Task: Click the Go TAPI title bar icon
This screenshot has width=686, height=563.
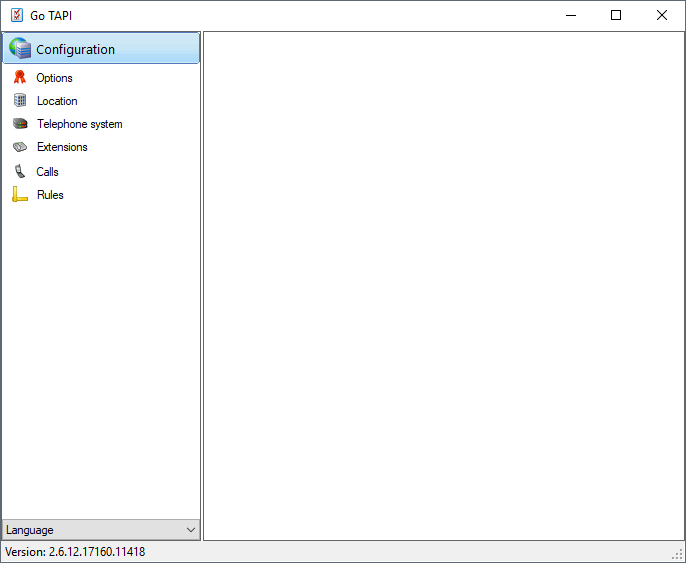Action: point(17,15)
